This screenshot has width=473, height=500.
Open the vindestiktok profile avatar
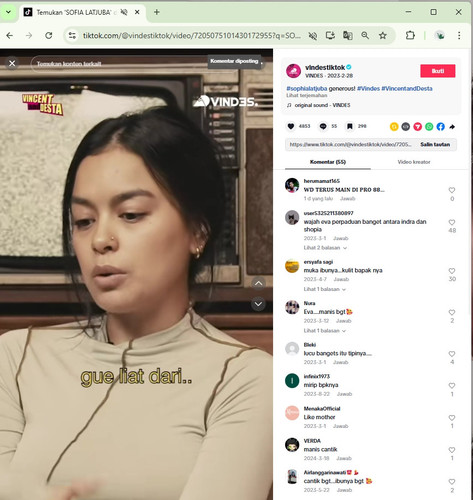tap(293, 71)
